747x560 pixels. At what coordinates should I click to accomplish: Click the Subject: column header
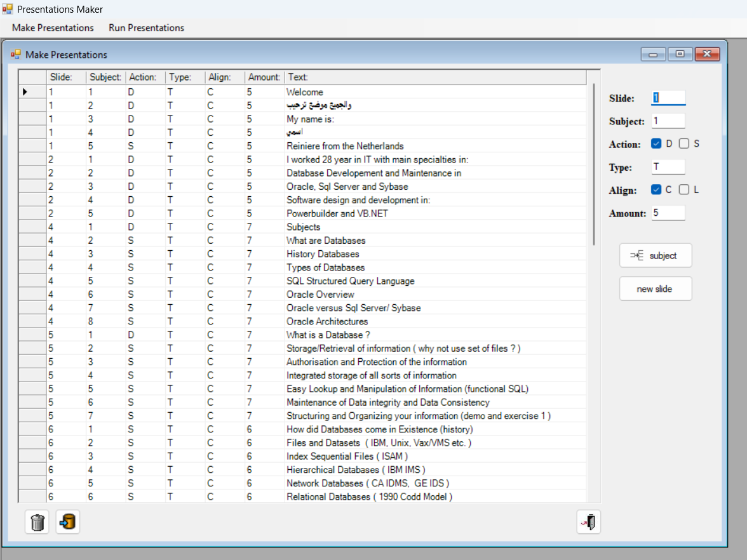[x=105, y=77]
